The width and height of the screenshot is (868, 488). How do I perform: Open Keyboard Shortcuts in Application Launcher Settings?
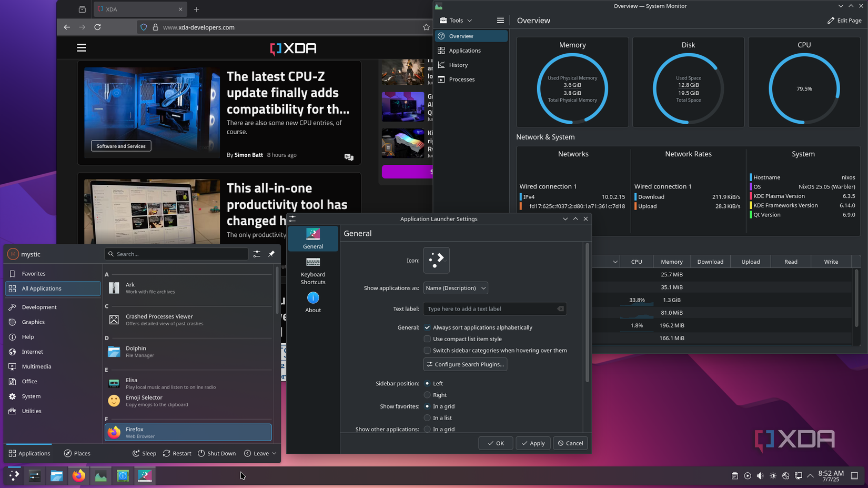pyautogui.click(x=313, y=271)
